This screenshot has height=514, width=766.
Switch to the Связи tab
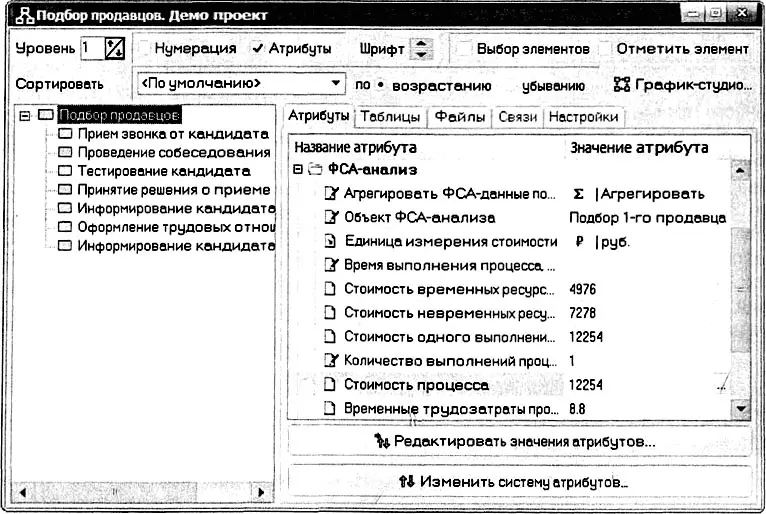[518, 117]
